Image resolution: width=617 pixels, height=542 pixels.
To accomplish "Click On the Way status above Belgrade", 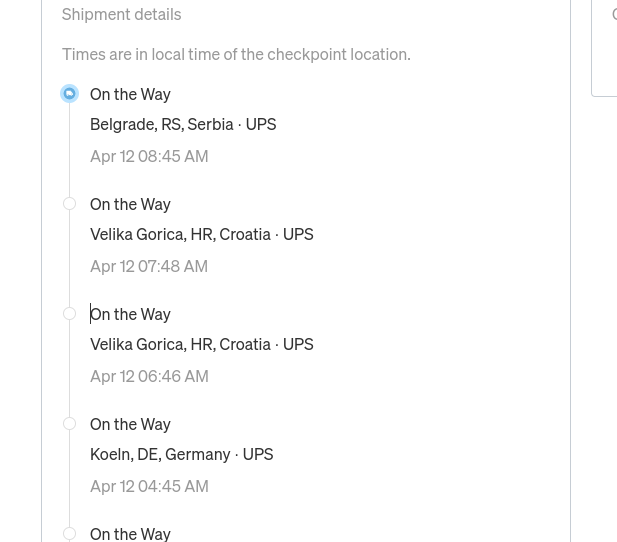I will (x=130, y=94).
